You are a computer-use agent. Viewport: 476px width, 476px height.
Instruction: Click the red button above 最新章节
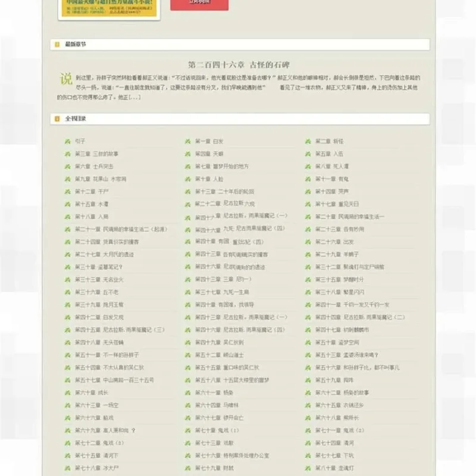(199, 5)
